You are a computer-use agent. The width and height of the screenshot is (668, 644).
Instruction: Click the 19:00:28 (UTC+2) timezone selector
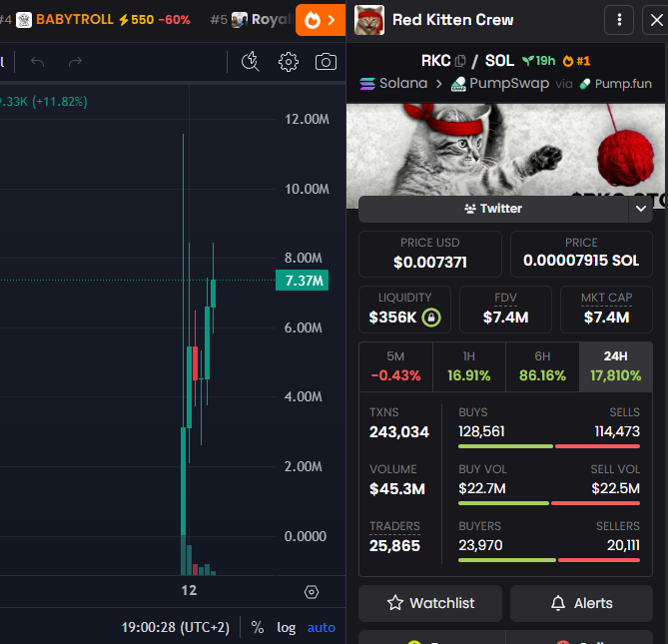[176, 627]
